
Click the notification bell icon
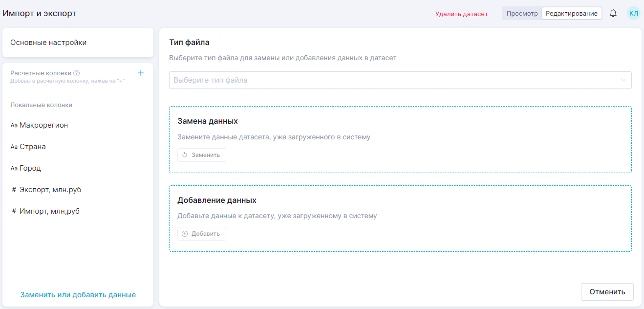pyautogui.click(x=613, y=14)
